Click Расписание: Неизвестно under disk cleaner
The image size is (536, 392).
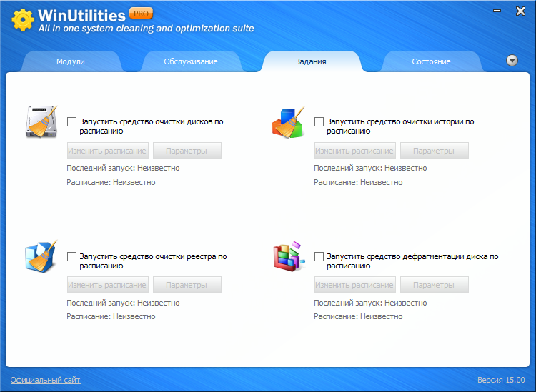pos(111,182)
